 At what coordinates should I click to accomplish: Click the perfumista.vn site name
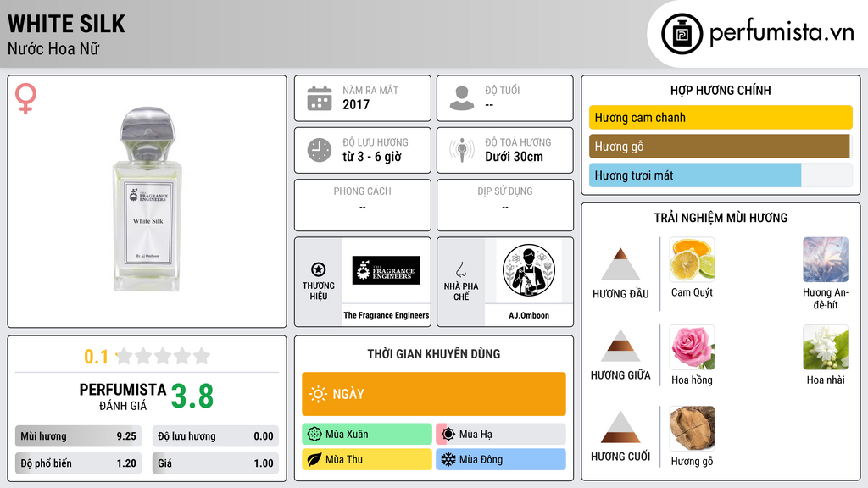pyautogui.click(x=782, y=33)
